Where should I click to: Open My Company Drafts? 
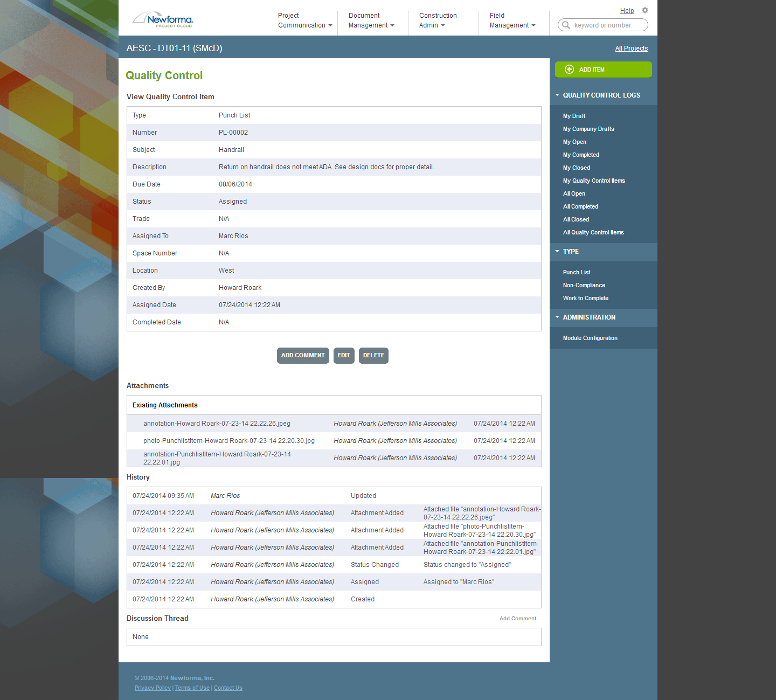point(588,129)
